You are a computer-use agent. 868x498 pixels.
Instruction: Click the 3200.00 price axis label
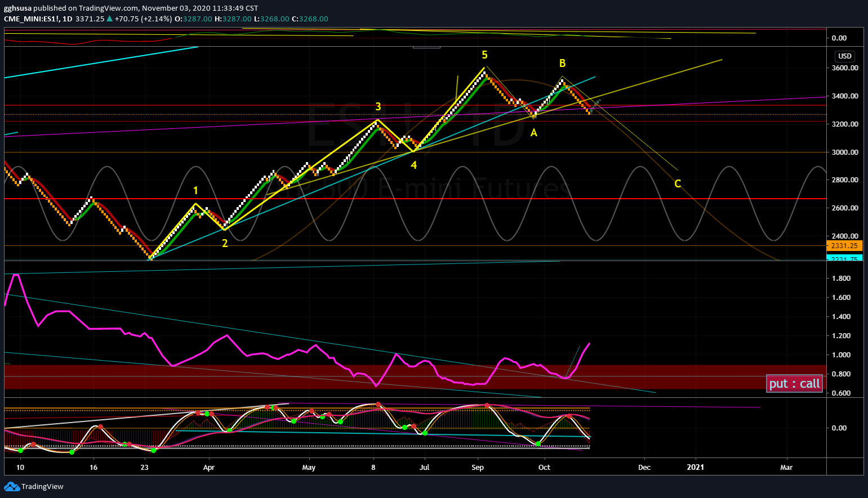(845, 124)
